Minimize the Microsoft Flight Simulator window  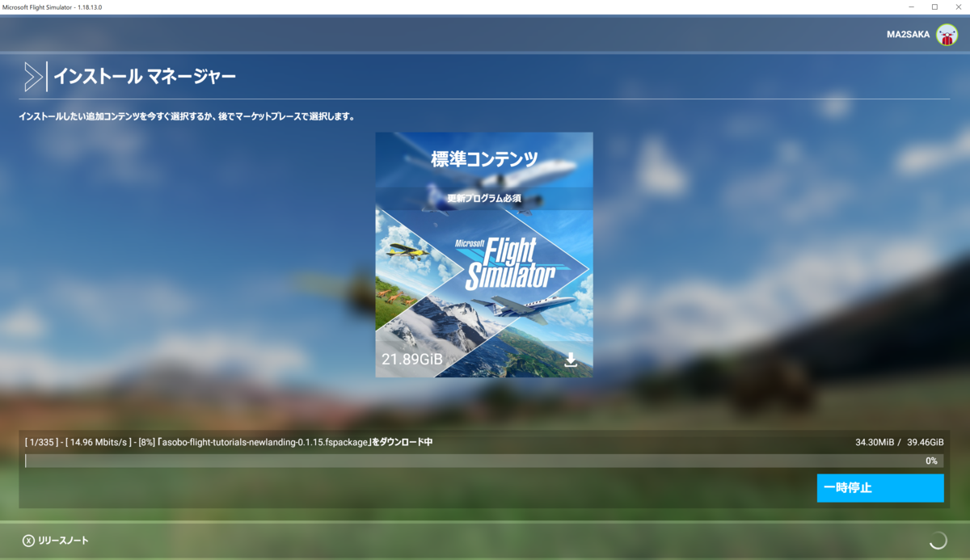[x=912, y=6]
